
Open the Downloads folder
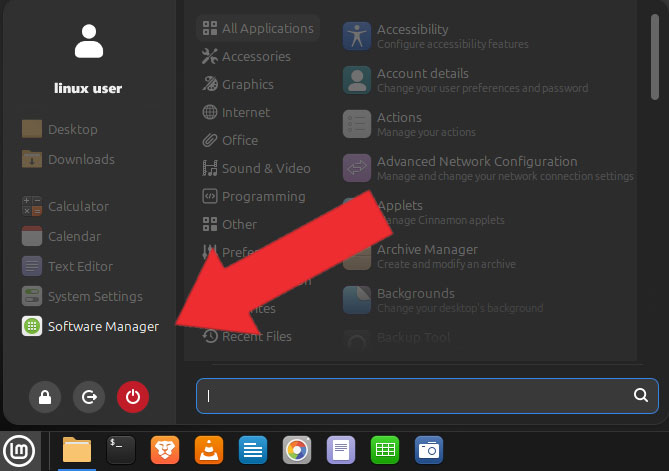coord(68,160)
